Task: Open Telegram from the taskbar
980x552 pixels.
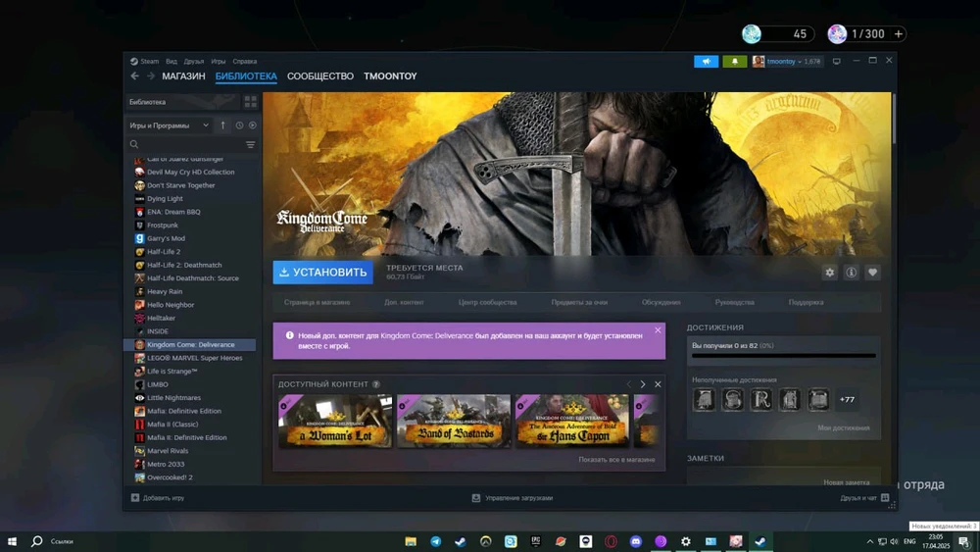Action: pos(436,541)
